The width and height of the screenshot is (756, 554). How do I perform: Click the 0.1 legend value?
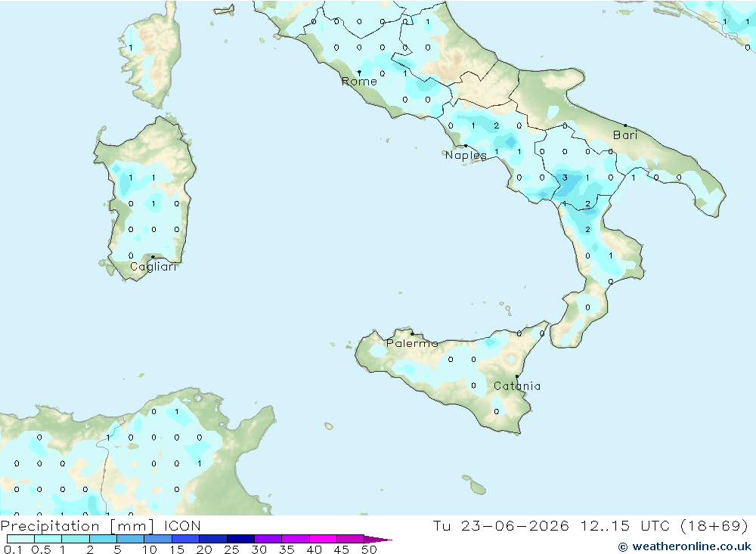click(13, 549)
